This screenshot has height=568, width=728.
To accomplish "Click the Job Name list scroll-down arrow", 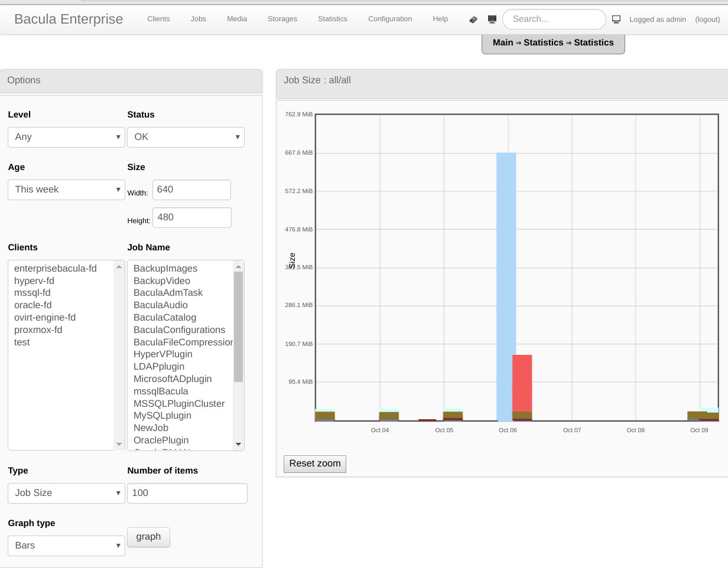I will pyautogui.click(x=238, y=444).
